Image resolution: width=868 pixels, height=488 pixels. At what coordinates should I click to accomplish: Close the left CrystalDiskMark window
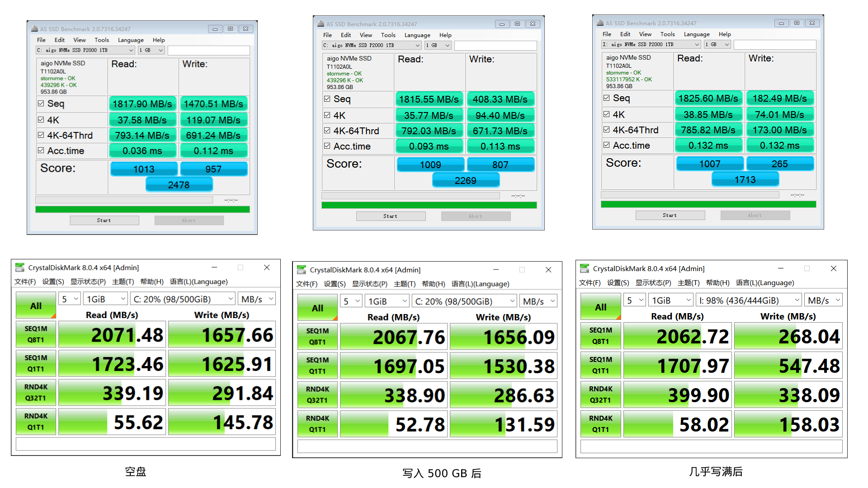[x=267, y=267]
